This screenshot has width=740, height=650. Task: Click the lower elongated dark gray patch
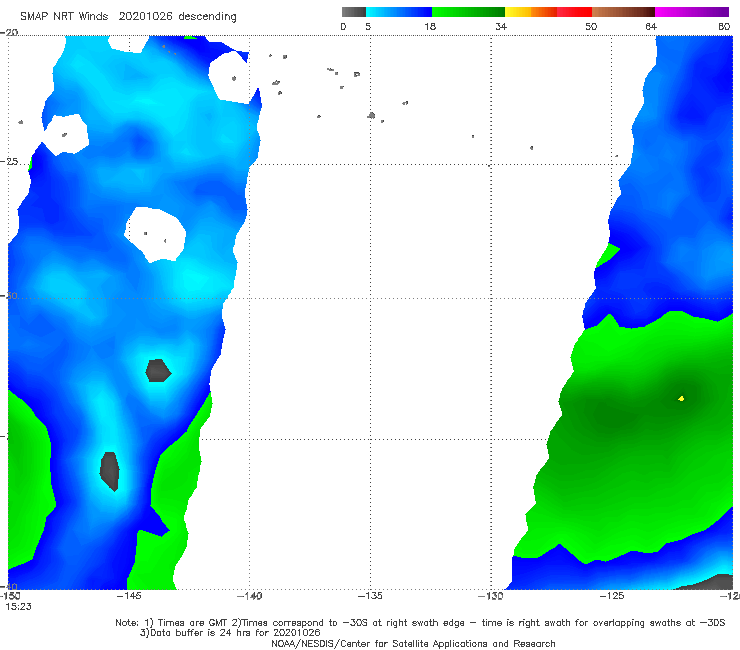pos(109,471)
